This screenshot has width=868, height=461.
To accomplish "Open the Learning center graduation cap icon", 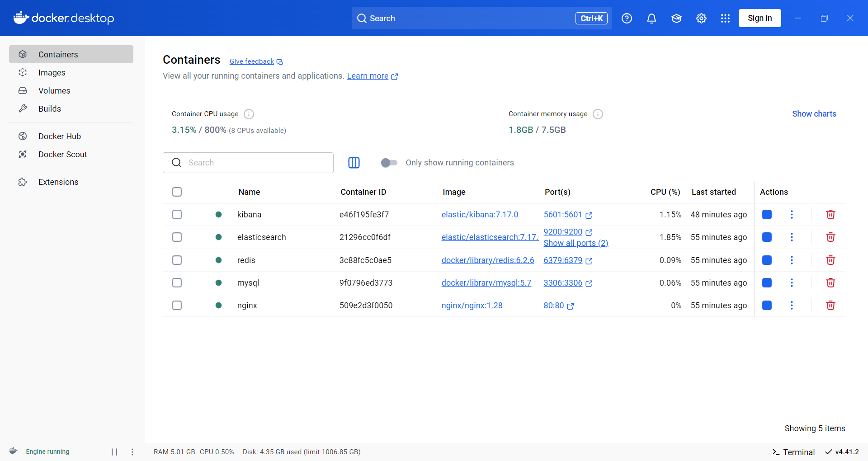I will pyautogui.click(x=676, y=18).
